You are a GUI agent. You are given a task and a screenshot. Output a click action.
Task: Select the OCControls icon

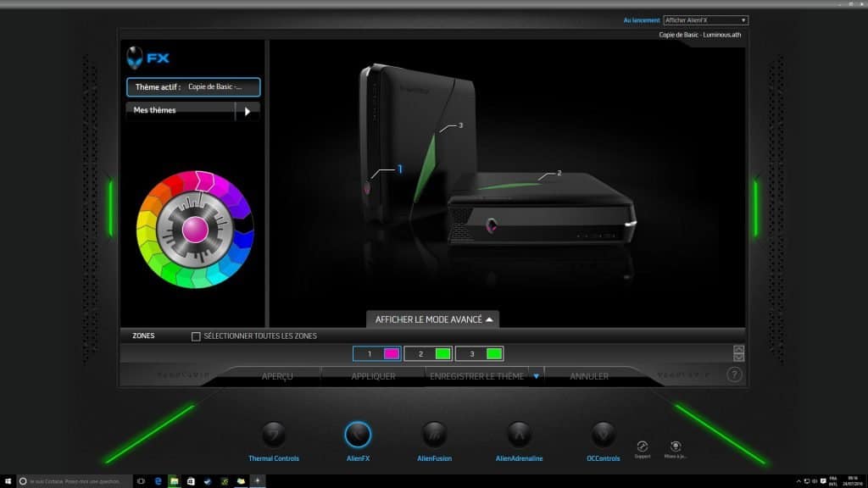click(603, 433)
